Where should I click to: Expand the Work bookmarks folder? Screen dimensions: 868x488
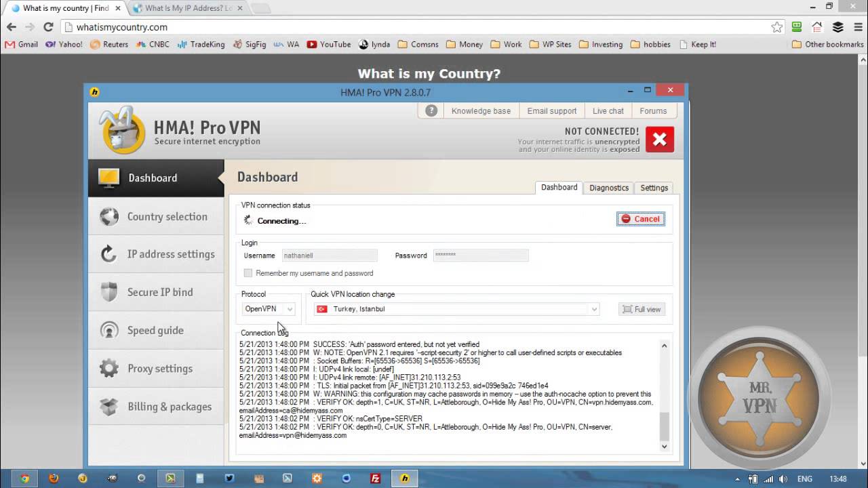pyautogui.click(x=507, y=44)
